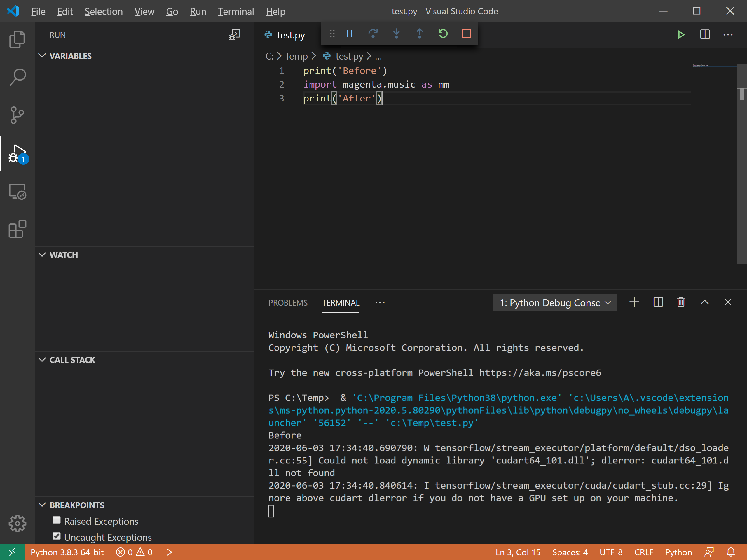The image size is (747, 560).
Task: Click the red Stop debugging square
Action: [466, 34]
